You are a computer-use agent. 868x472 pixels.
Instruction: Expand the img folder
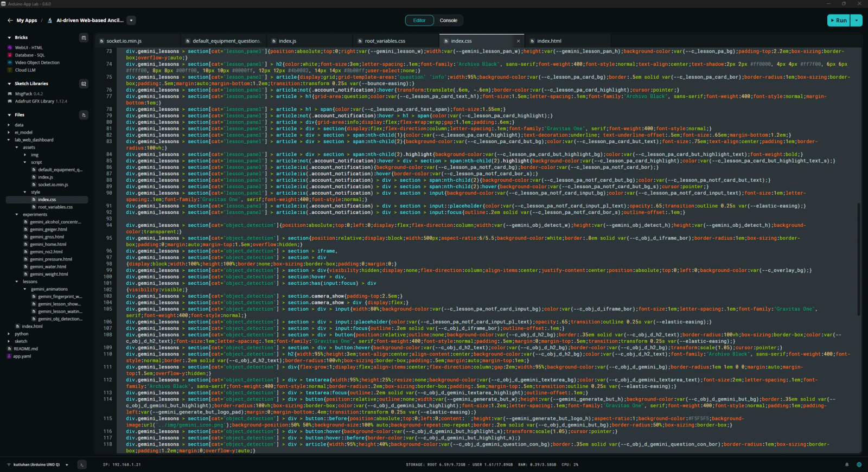pyautogui.click(x=25, y=155)
